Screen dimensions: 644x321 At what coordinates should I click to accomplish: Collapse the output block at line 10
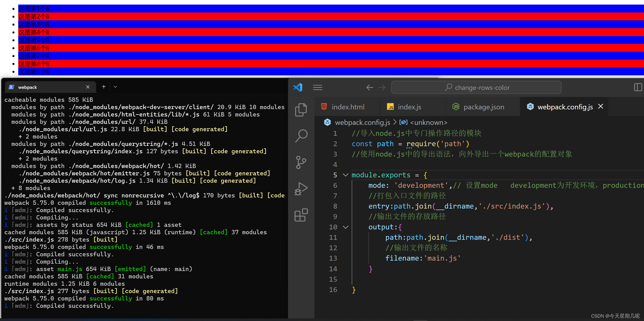coord(346,227)
